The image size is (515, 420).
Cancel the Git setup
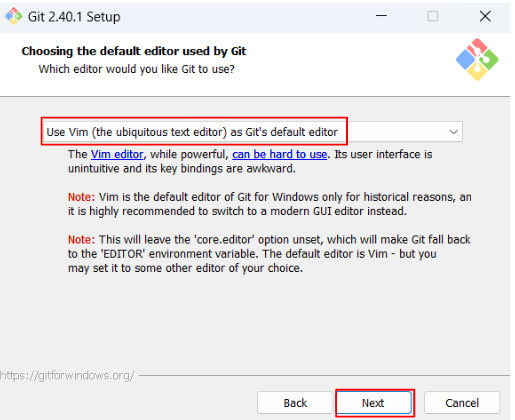(462, 403)
